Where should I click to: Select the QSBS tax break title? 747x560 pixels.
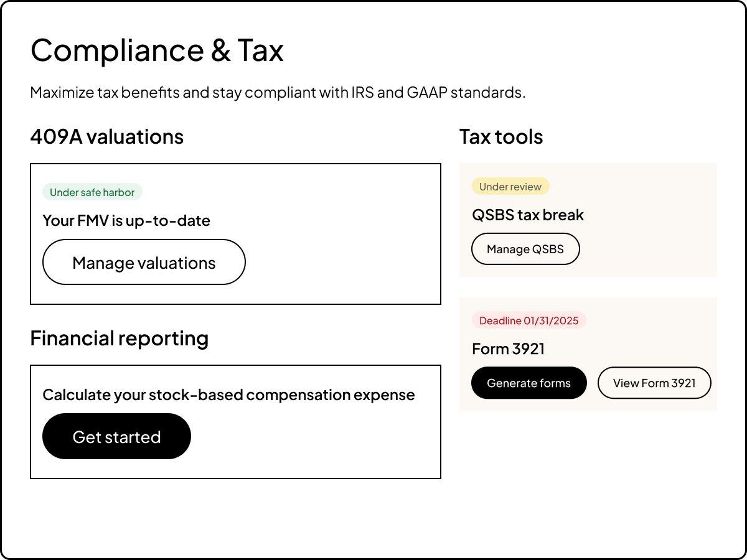click(x=528, y=215)
